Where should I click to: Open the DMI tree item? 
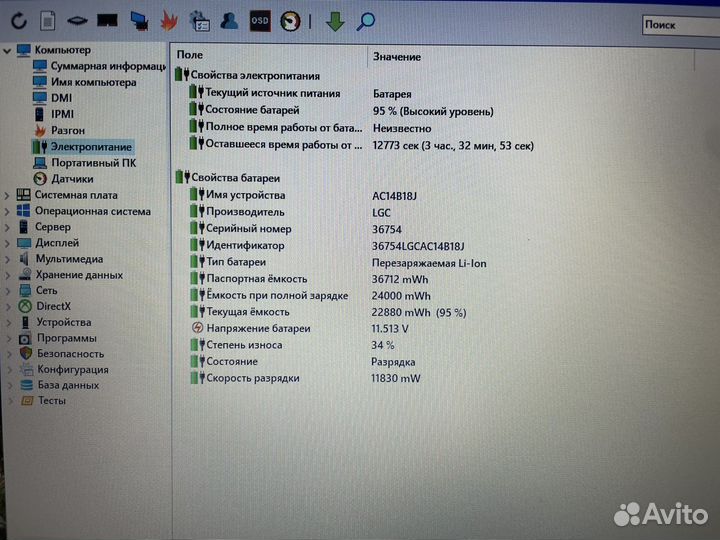pos(52,98)
